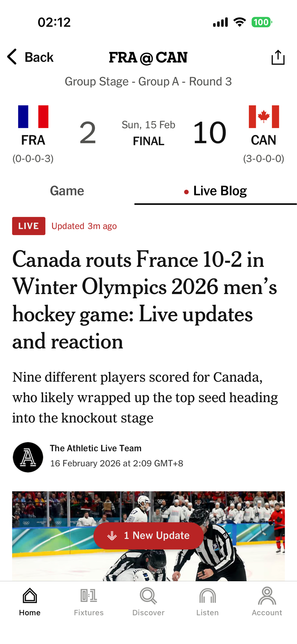Open Discover search icon
The height and width of the screenshot is (644, 297).
[148, 596]
